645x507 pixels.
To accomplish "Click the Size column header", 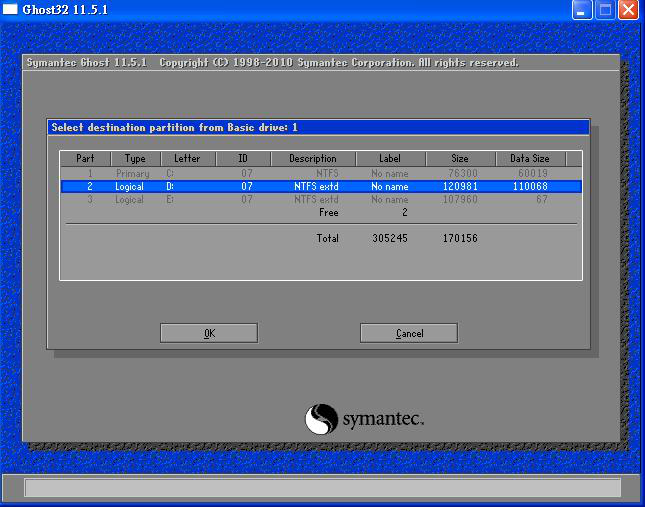I will (x=460, y=158).
